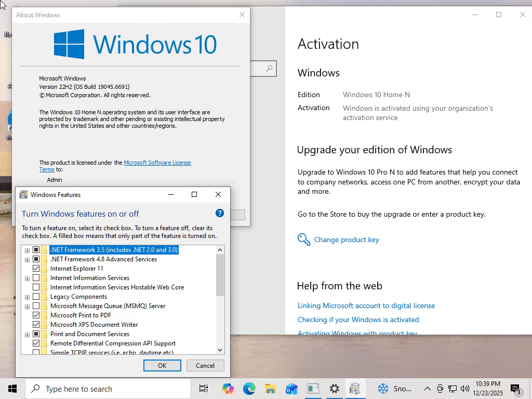Open the Windows Features help icon
Viewport: 532px width, 399px height.
tap(220, 213)
